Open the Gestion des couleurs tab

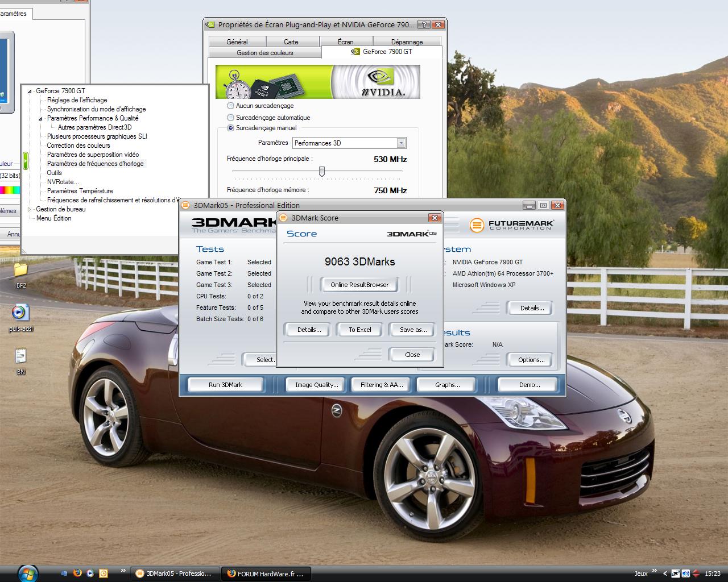click(265, 52)
